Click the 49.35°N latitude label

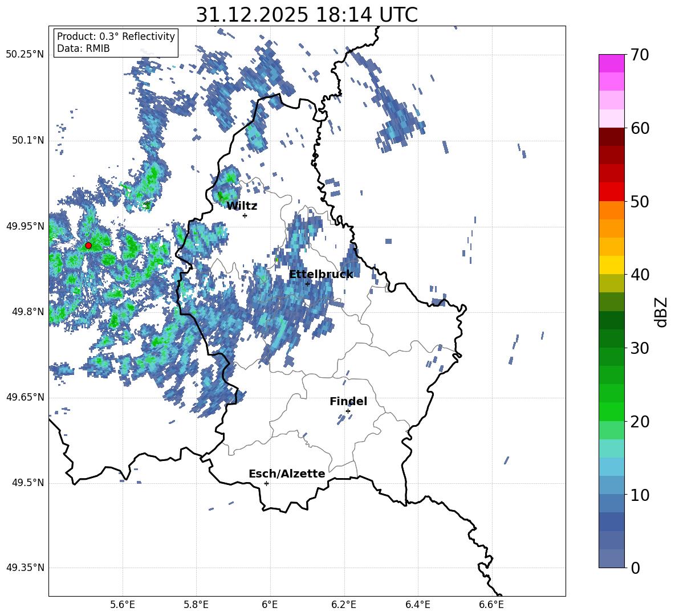point(25,568)
